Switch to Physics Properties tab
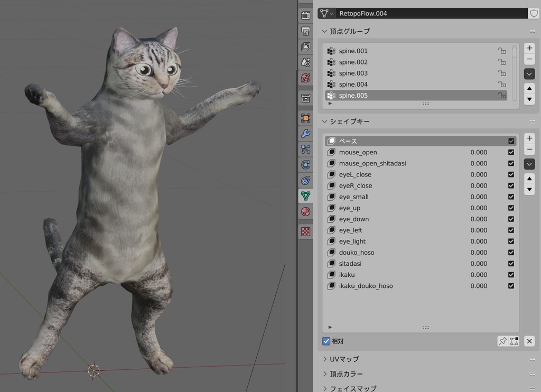Viewport: 541px width, 392px height. coord(306,164)
